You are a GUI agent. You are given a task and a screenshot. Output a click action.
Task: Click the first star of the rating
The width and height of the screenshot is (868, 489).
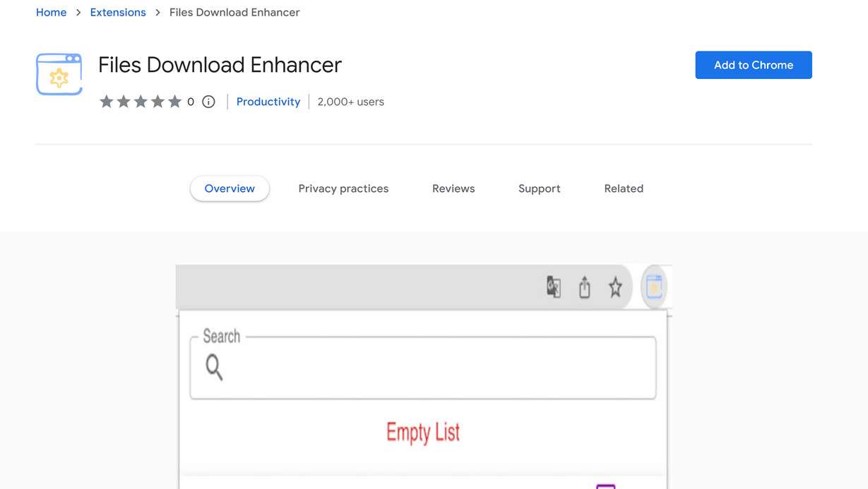(x=107, y=101)
